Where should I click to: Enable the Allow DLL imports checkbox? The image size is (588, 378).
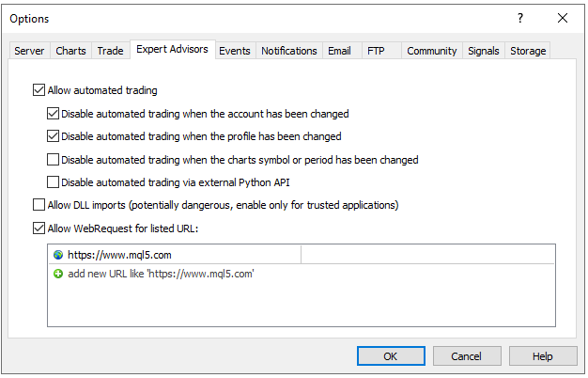point(39,205)
